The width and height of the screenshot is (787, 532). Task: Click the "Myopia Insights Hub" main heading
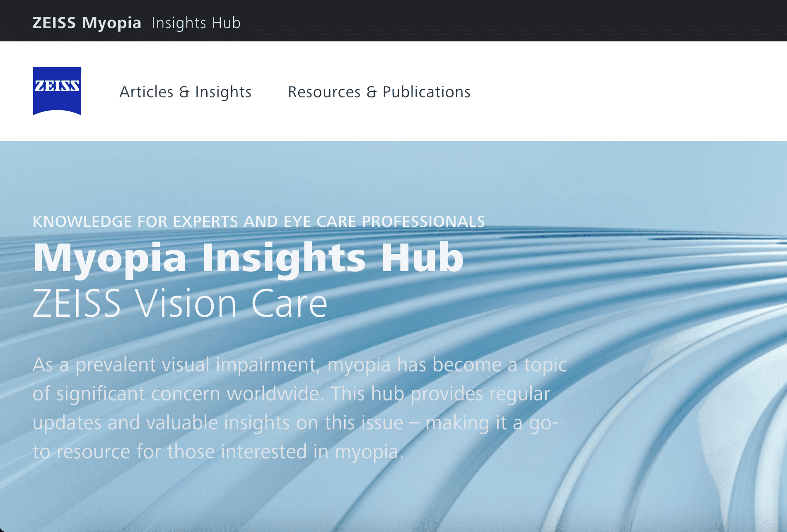point(248,258)
